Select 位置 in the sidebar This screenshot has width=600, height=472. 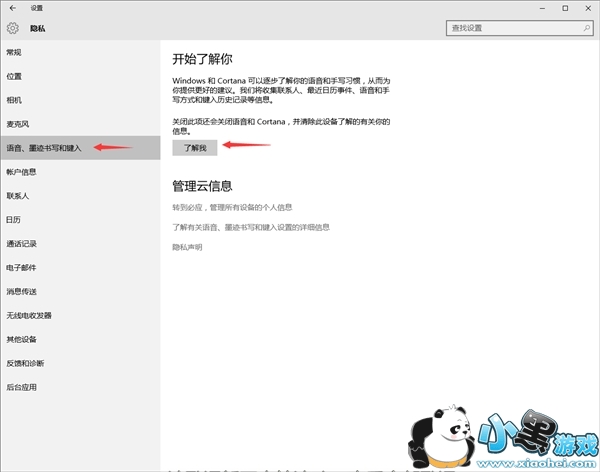pos(14,76)
